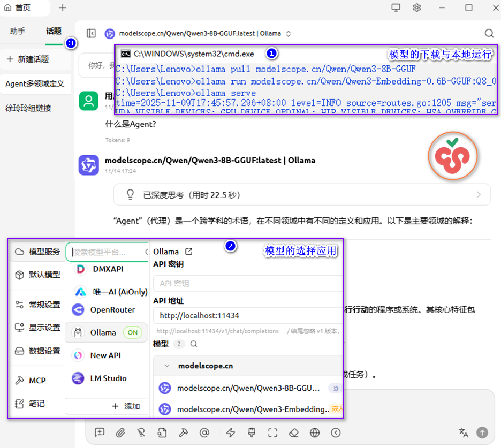
Task: Click the API 地址 localhost field
Action: pyautogui.click(x=248, y=316)
